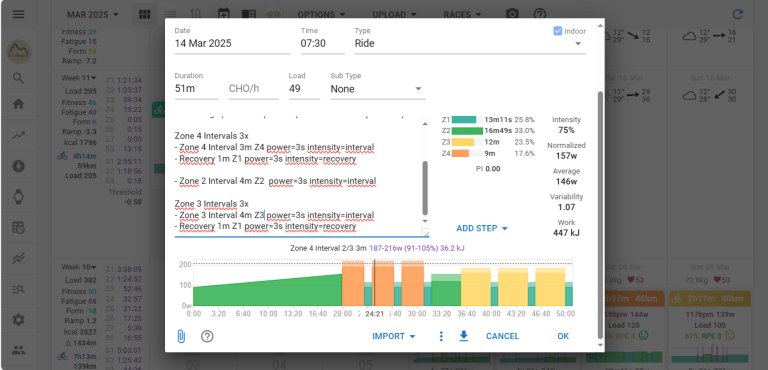Open the Power (lightning bolt) page

click(18, 166)
